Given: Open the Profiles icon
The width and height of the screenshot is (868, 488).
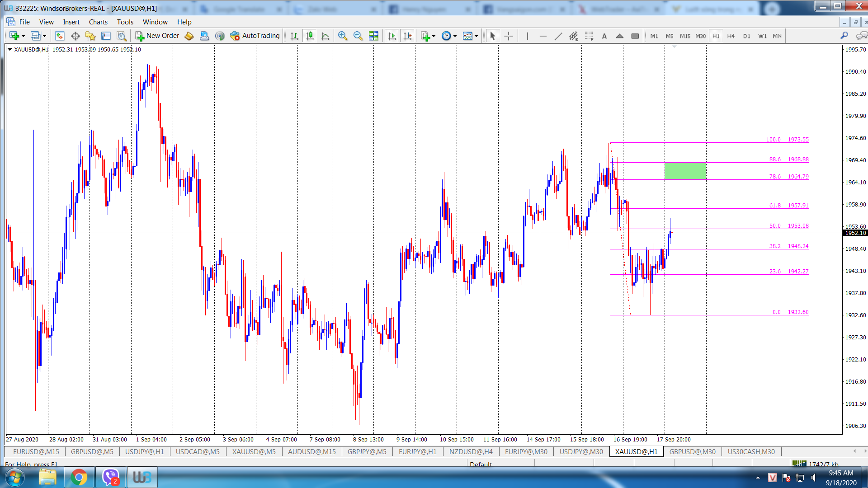Looking at the screenshot, I should click(x=35, y=36).
